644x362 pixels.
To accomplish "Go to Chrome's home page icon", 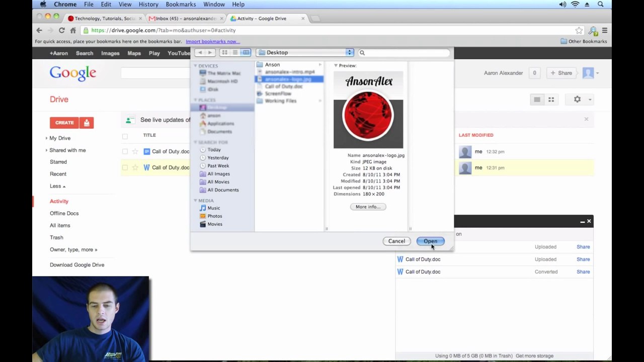I will 73,30.
